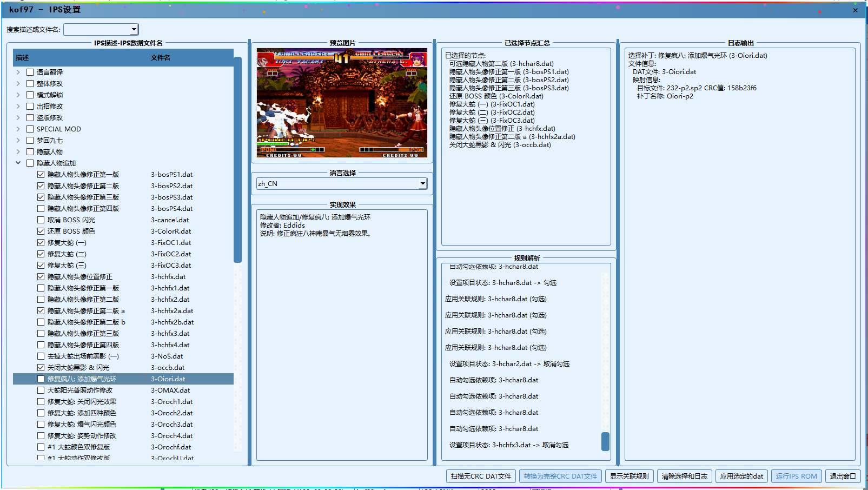Select the 修复大蛇: 爆气闪光颜色 row

pos(123,424)
